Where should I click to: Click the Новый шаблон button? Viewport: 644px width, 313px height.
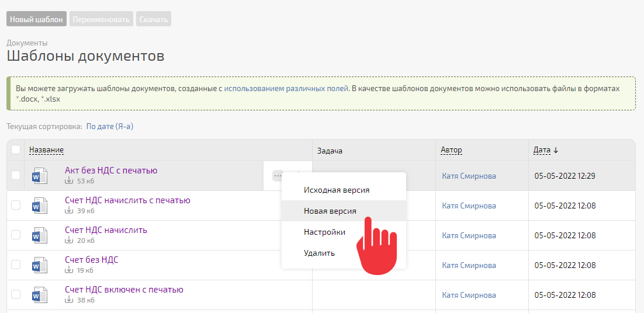[x=37, y=19]
